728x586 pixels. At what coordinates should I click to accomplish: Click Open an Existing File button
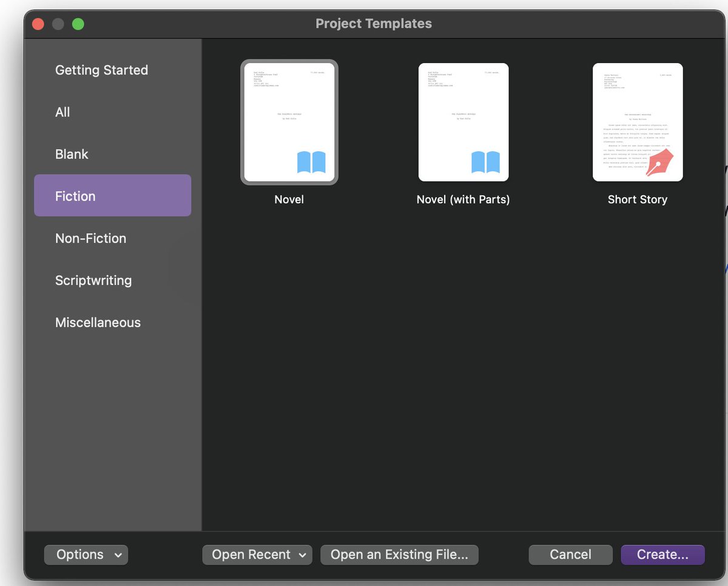tap(399, 554)
